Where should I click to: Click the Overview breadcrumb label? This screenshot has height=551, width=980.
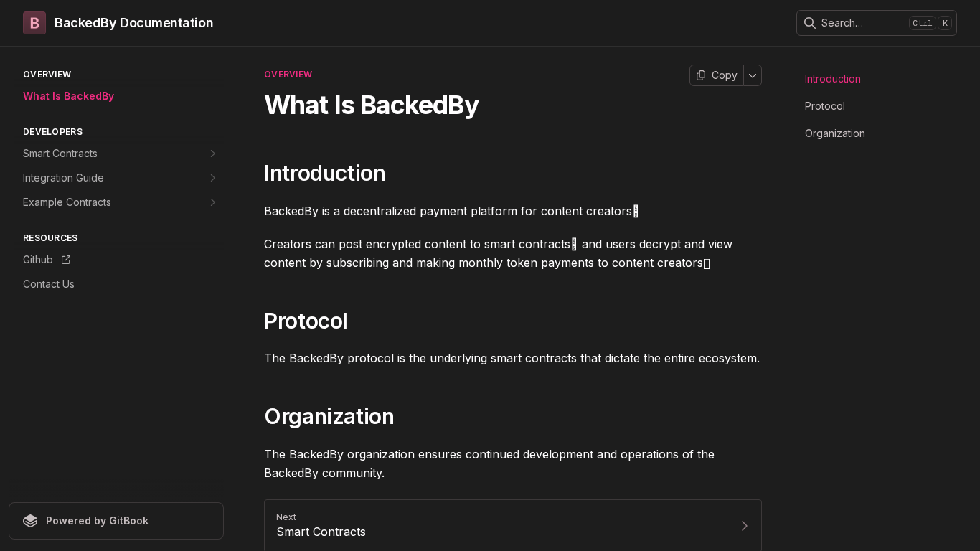coord(288,75)
